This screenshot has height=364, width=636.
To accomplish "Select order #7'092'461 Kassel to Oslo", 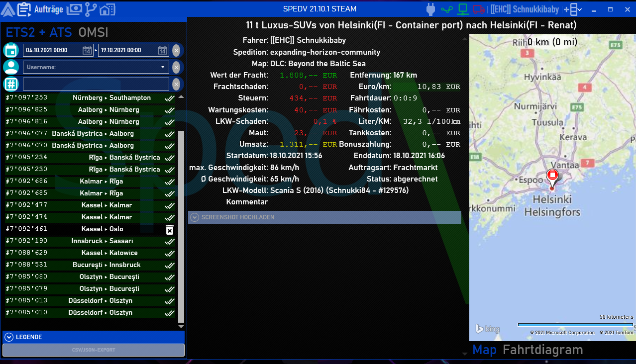I will coord(90,229).
